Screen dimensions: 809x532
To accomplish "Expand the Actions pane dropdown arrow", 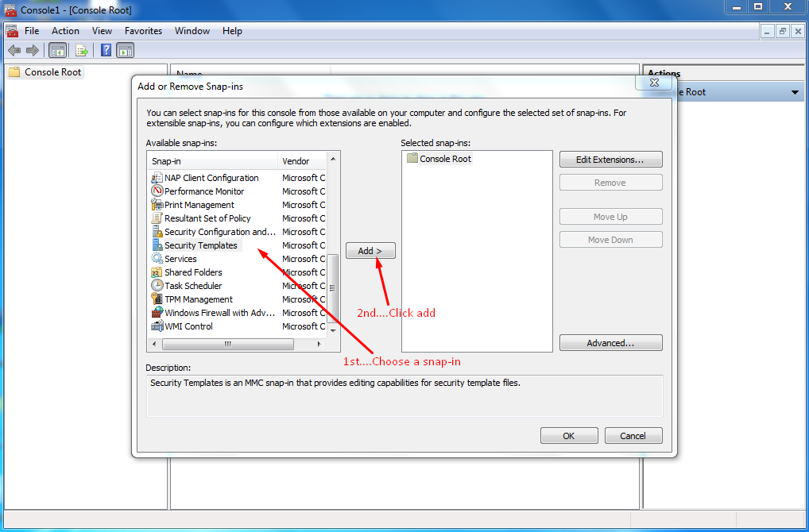I will point(795,92).
